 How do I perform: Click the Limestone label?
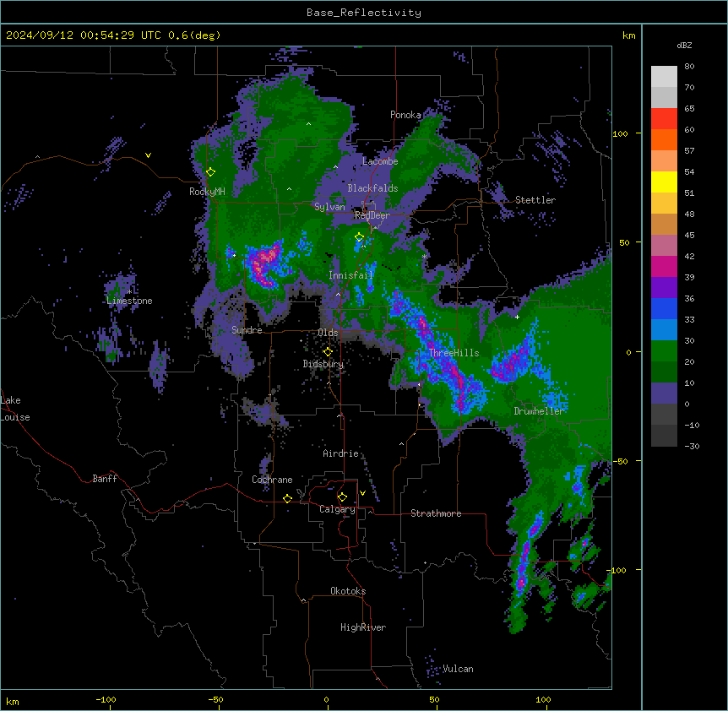point(129,301)
